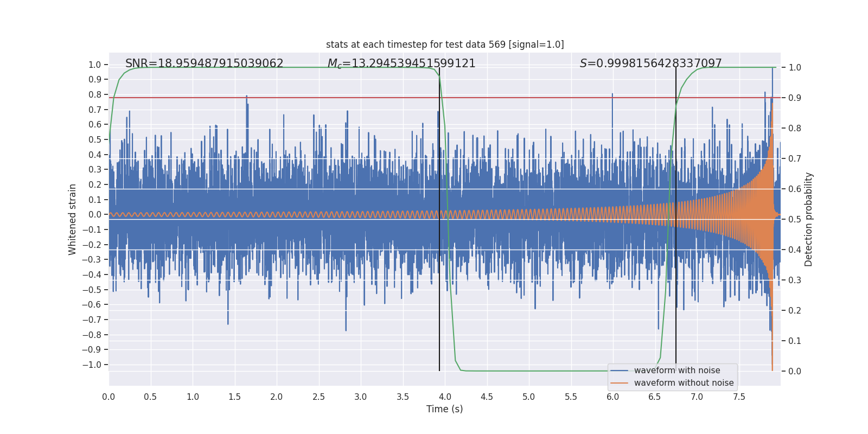This screenshot has width=868, height=434.
Task: Click the x-axis tick label 7.5
Action: pyautogui.click(x=739, y=397)
